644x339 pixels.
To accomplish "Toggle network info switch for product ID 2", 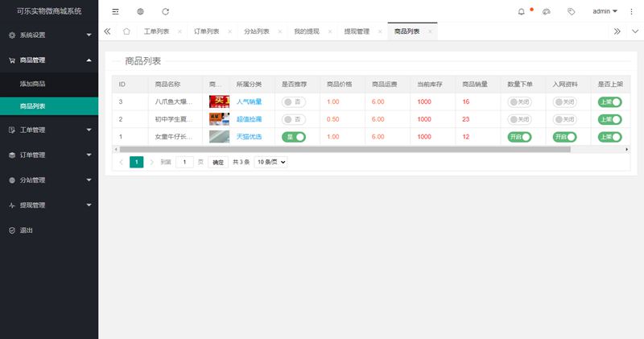I will (x=564, y=119).
